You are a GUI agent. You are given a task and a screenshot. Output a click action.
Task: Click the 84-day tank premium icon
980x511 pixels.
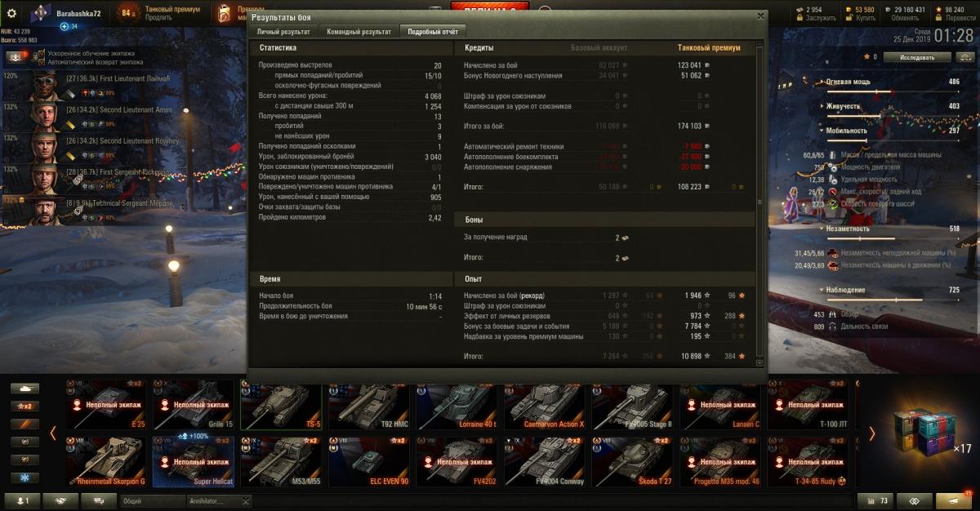(127, 12)
